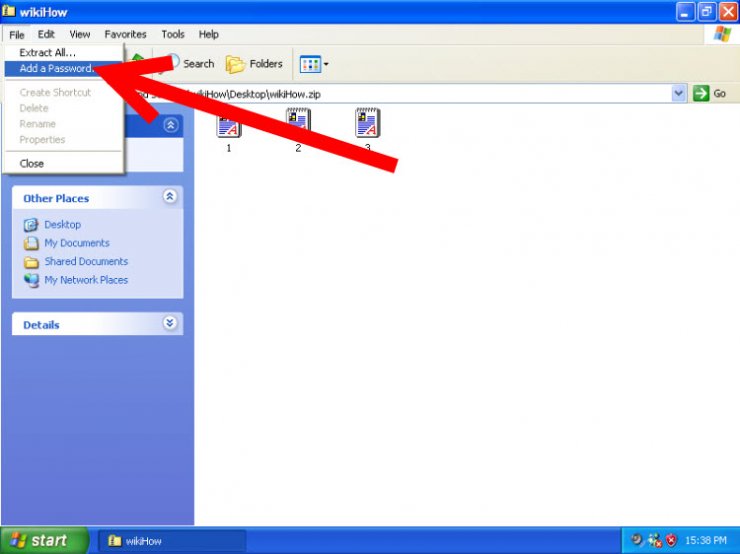Open the Edit menu
This screenshot has height=554, width=740.
pos(46,34)
